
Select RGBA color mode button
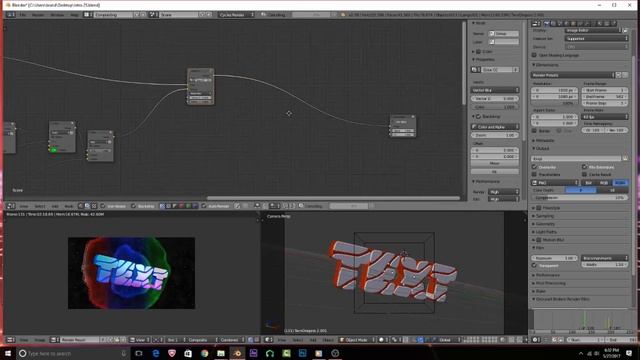pyautogui.click(x=620, y=182)
